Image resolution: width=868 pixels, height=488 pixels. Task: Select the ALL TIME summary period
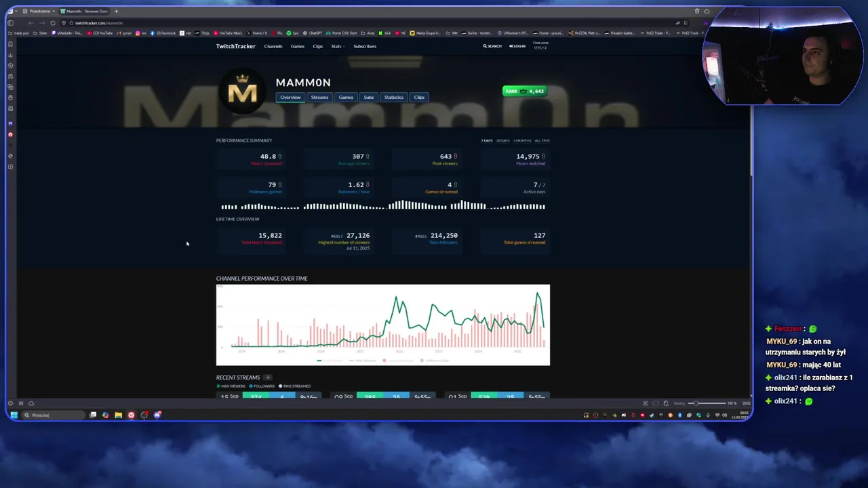pos(542,140)
